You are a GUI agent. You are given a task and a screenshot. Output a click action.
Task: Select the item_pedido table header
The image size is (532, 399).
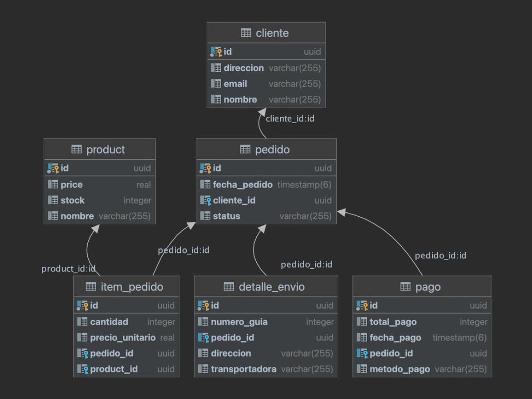[126, 287]
